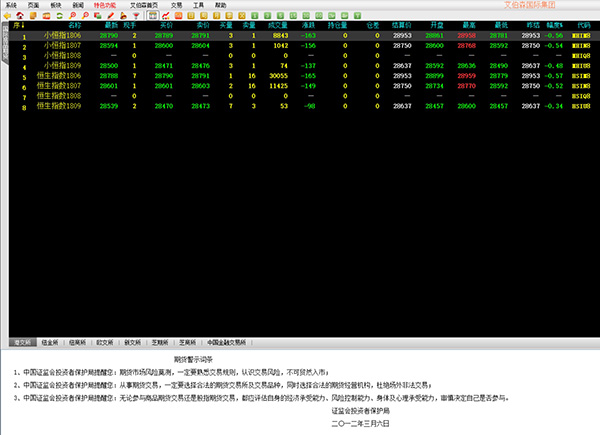Open the red line chart icon
600x435 pixels.
click(165, 16)
